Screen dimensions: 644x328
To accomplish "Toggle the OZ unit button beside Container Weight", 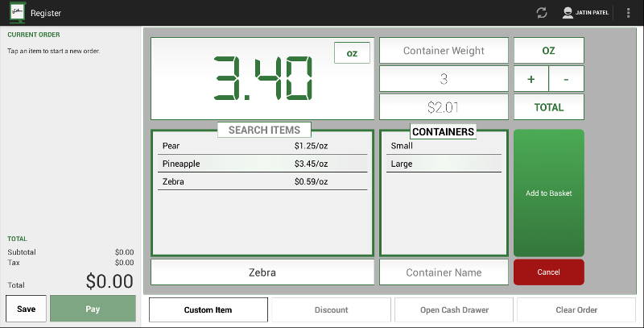I will [x=549, y=51].
